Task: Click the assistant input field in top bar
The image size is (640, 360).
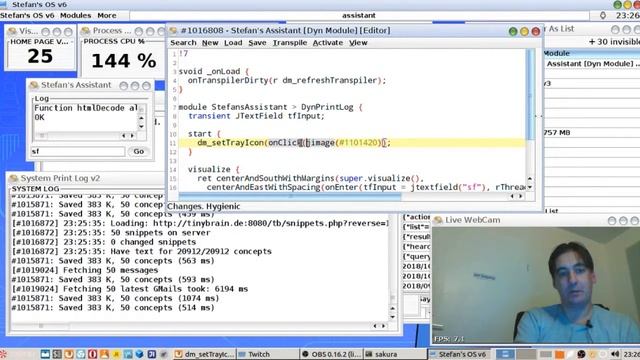Action: tap(359, 16)
